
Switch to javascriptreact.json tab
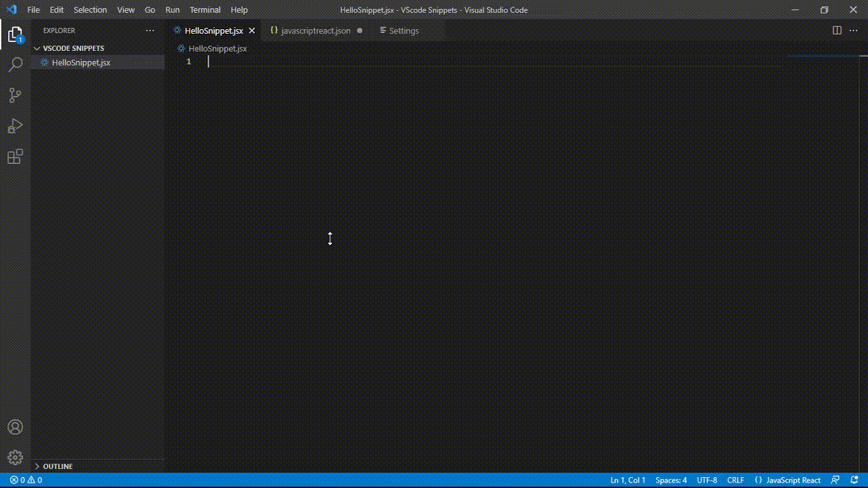[x=316, y=30]
